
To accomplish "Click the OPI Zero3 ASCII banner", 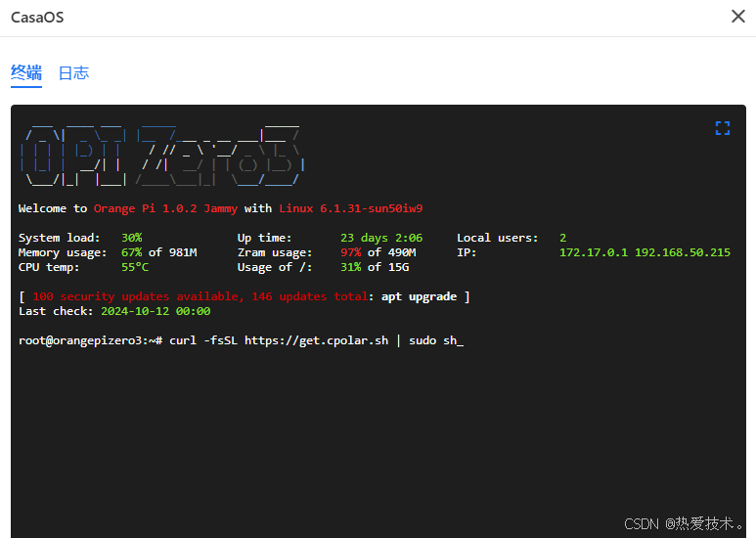I will click(x=162, y=157).
